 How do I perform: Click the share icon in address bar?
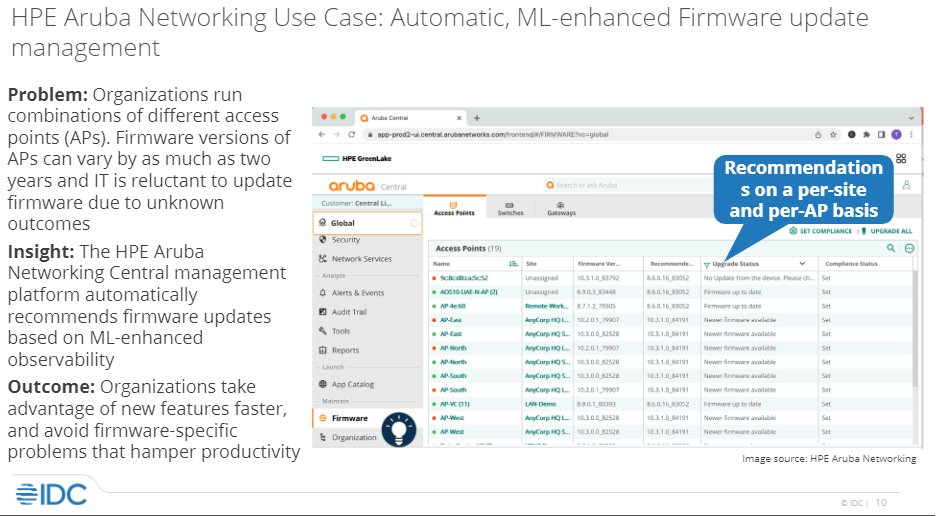tap(818, 135)
